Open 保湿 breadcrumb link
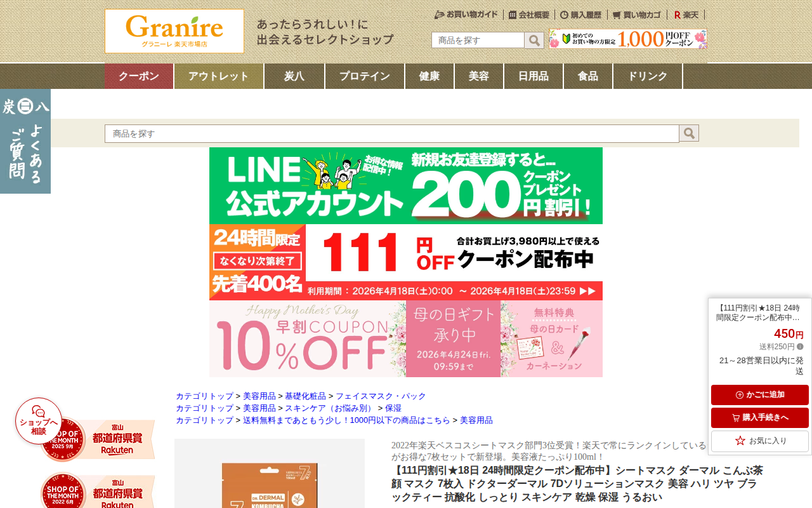 tap(393, 408)
